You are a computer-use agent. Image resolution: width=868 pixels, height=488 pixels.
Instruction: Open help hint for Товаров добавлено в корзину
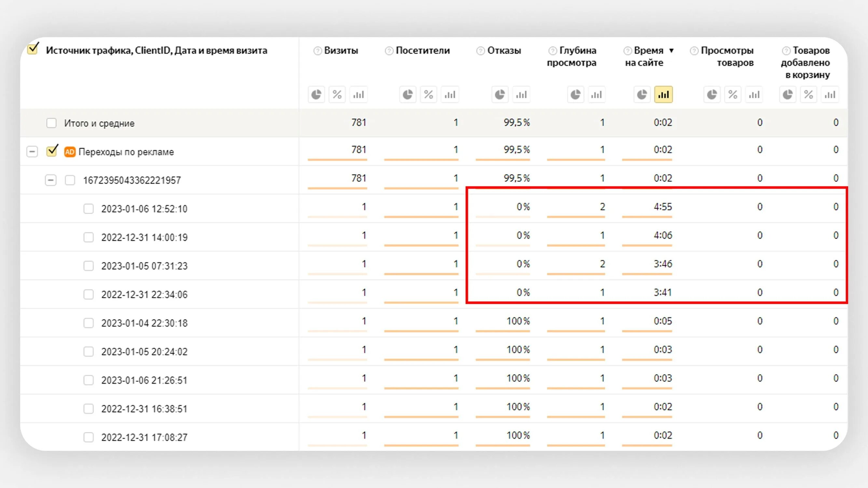click(786, 51)
